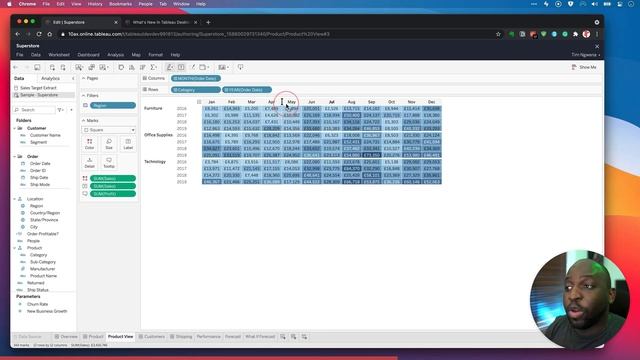This screenshot has width=640, height=360.
Task: Select the Customer Name field
Action: point(45,135)
